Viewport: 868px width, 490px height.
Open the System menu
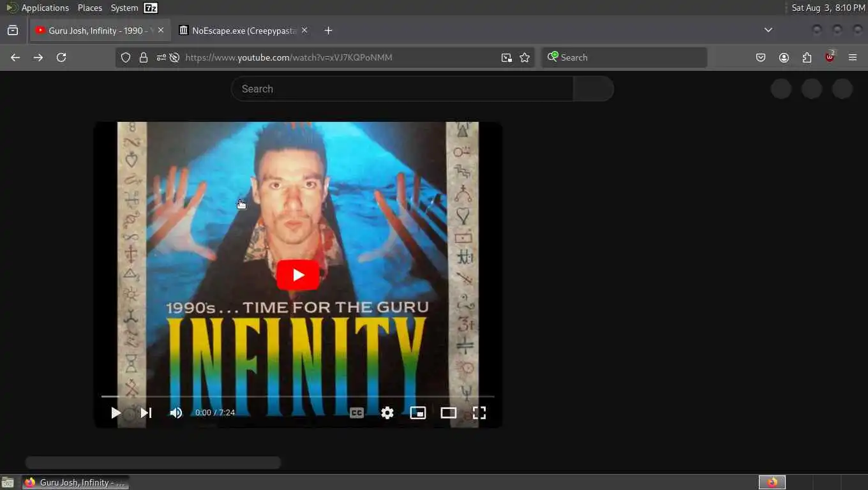pos(124,8)
